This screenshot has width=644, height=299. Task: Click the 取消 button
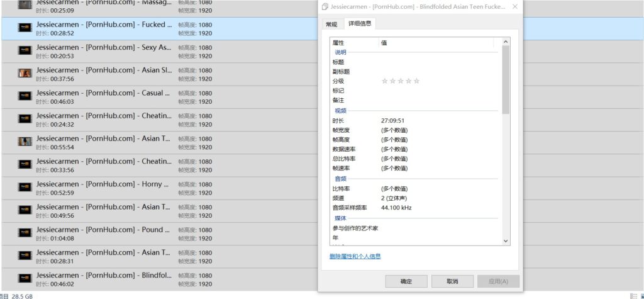coord(453,281)
